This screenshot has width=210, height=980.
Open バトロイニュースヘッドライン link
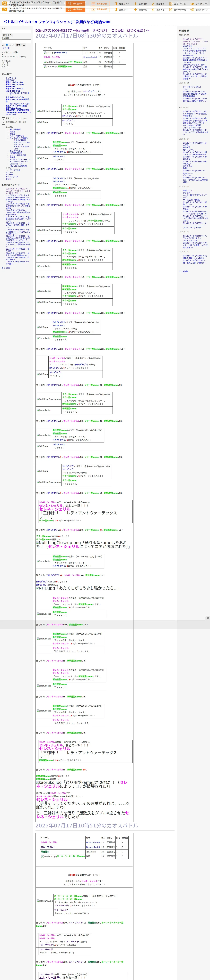tap(22, 143)
